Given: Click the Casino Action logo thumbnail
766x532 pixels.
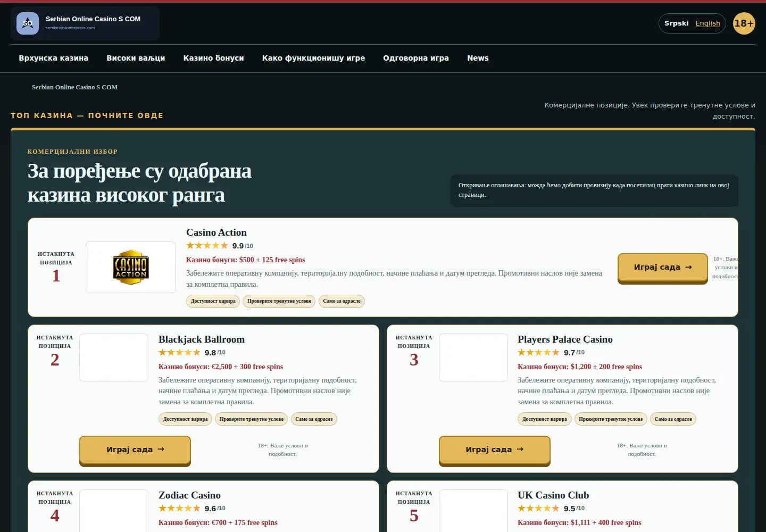Looking at the screenshot, I should tap(131, 267).
